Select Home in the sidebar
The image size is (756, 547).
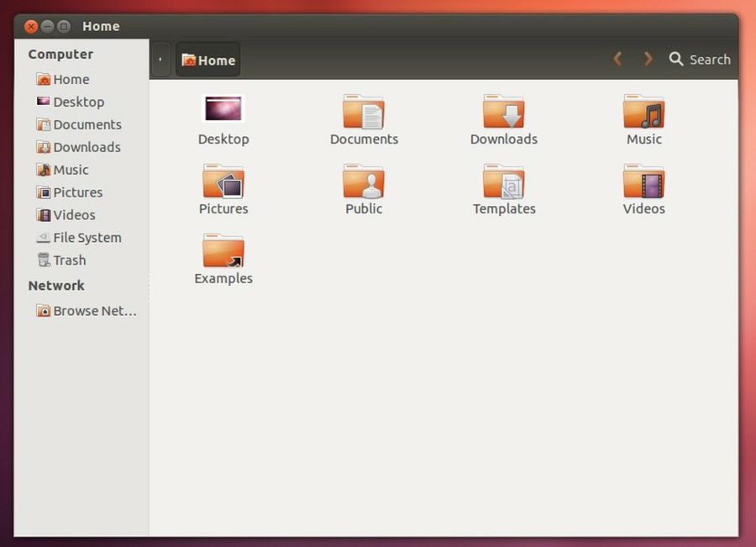click(71, 79)
